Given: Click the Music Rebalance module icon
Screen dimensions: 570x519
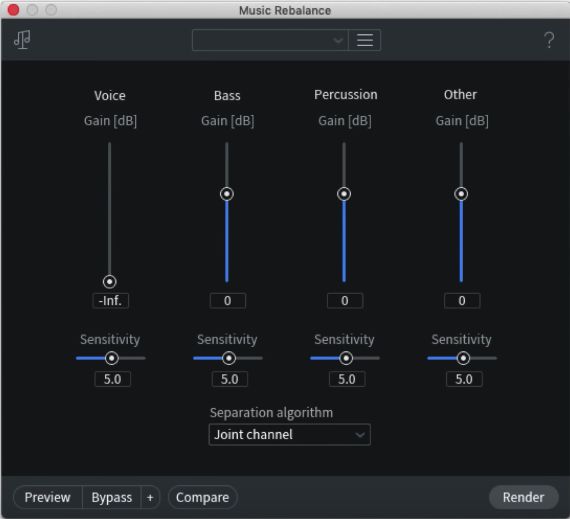Looking at the screenshot, I should [22, 40].
